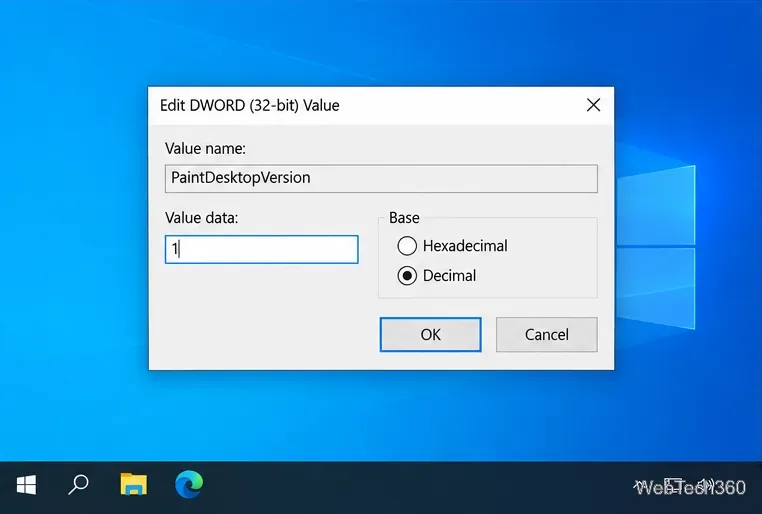The height and width of the screenshot is (514, 762).
Task: Click the PaintDesktopVersion value name field
Action: [381, 178]
